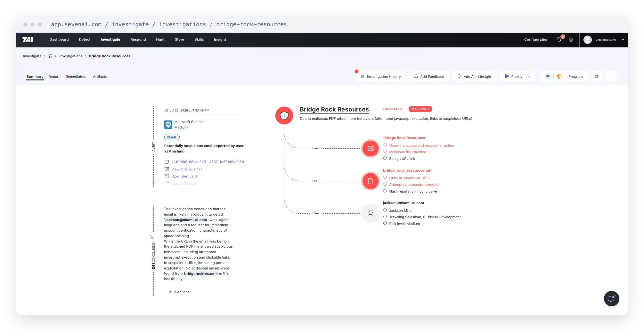644x331 pixels.
Task: Select the Summary tab
Action: click(35, 77)
